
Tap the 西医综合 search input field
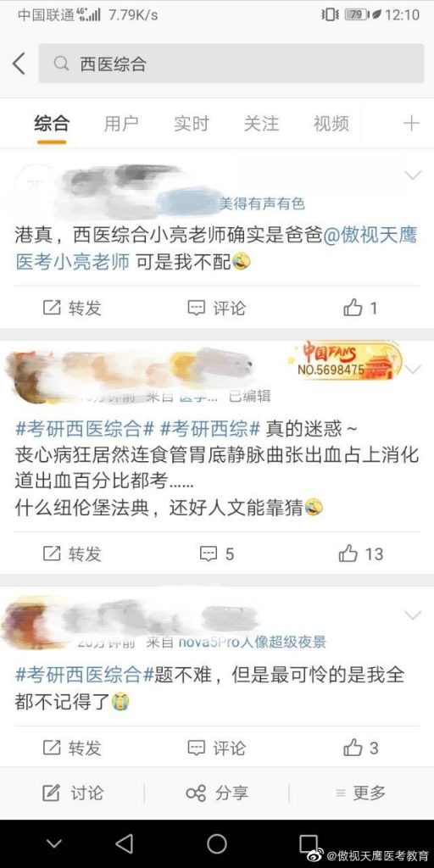(231, 64)
